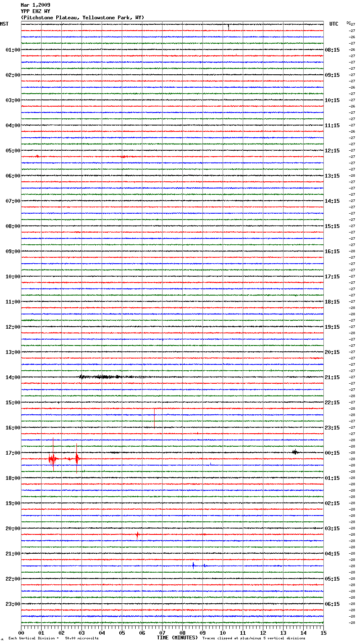This screenshot has height=644, width=357.
Task: Click minute tick label 12 on the x-axis
Action: (x=263, y=633)
